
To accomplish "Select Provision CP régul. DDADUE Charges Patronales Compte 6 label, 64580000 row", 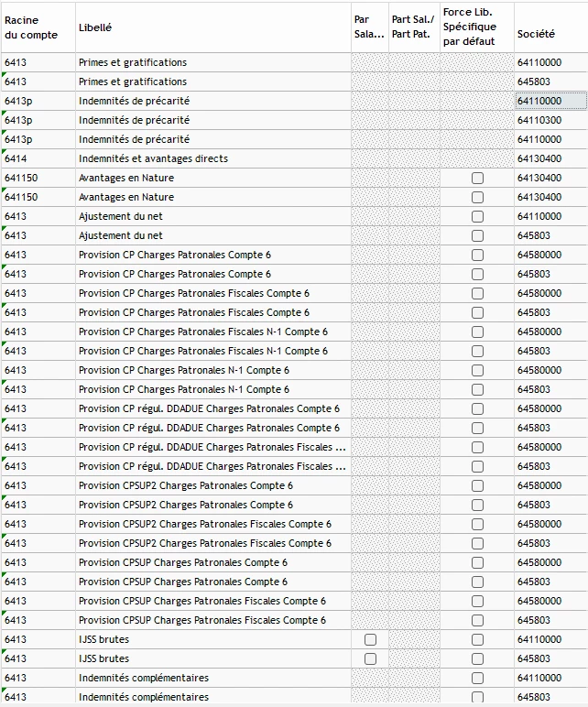I will [x=209, y=408].
